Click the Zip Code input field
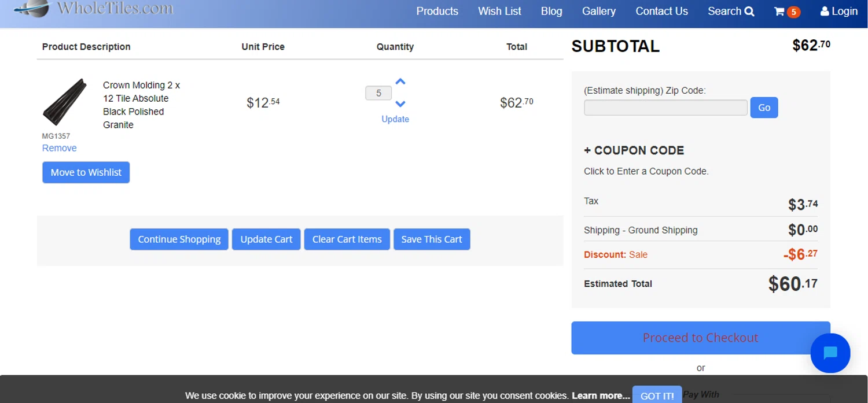868x403 pixels. pos(665,108)
